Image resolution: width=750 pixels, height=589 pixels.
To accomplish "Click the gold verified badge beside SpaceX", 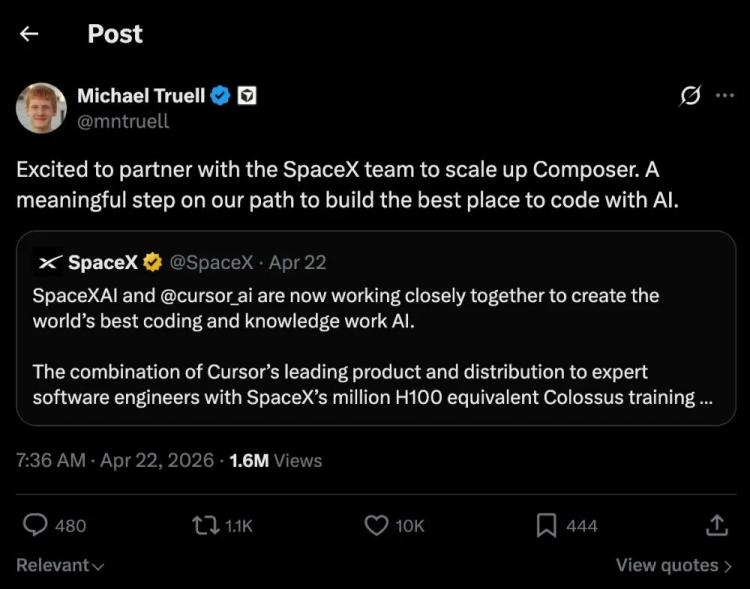I will pos(153,262).
